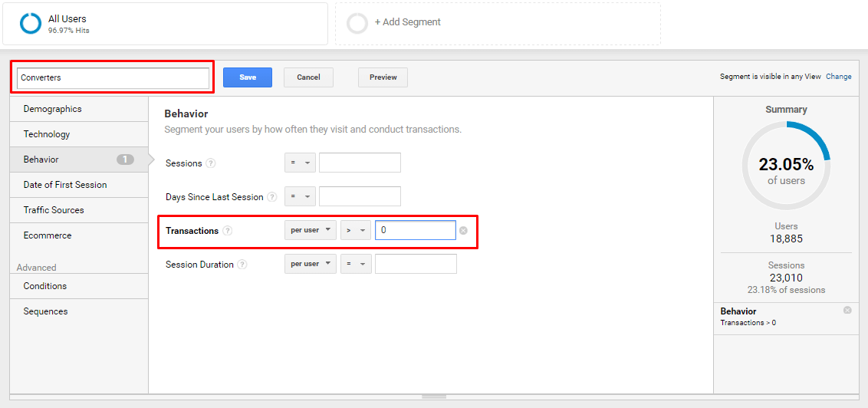The image size is (868, 408).
Task: Click the Add Segment circle icon
Action: click(357, 23)
